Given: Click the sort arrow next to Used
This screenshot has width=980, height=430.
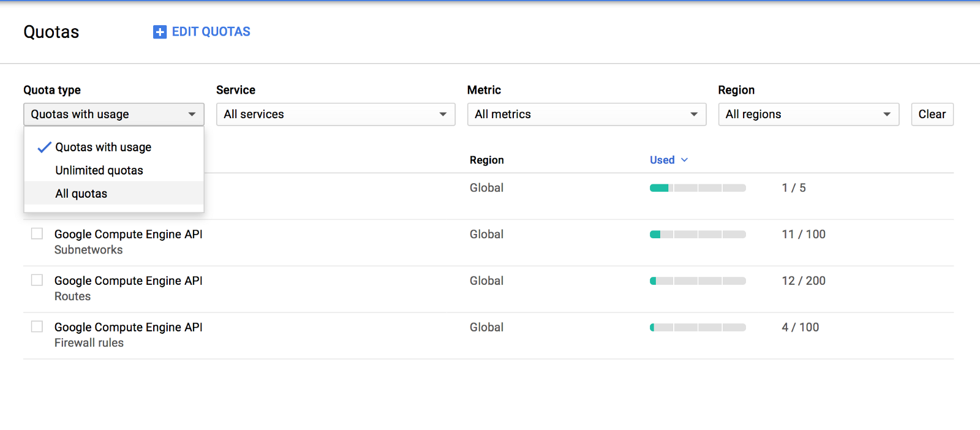Looking at the screenshot, I should (x=685, y=160).
